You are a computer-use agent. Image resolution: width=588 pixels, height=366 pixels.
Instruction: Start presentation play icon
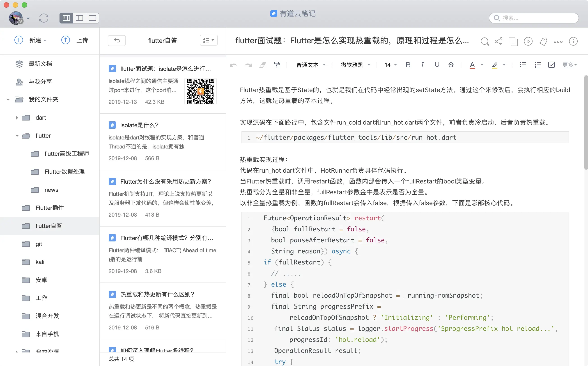(x=528, y=41)
